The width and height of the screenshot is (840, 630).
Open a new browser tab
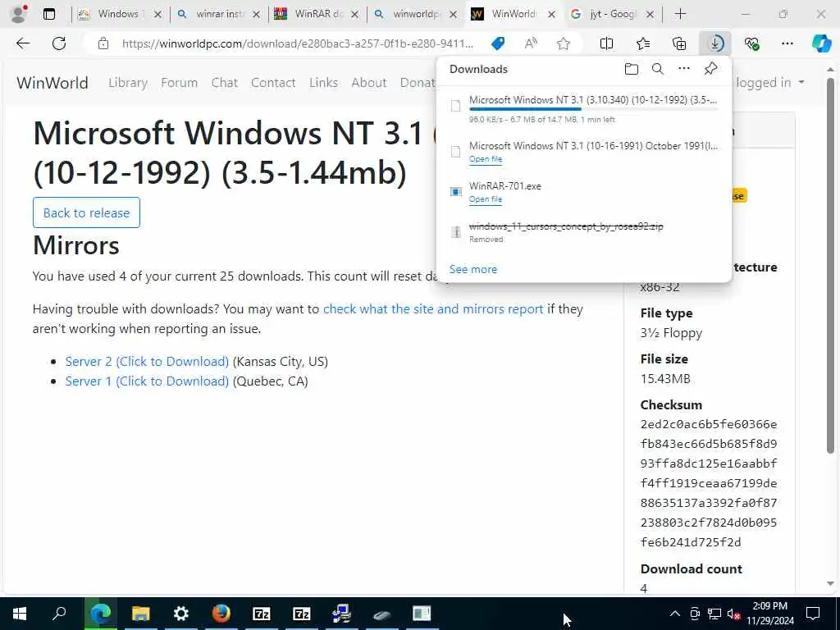(680, 14)
